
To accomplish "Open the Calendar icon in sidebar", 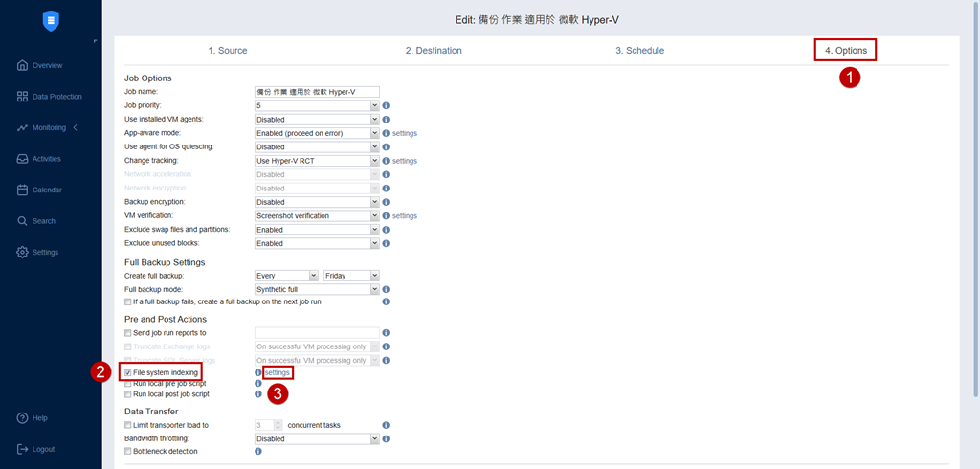I will pyautogui.click(x=23, y=190).
